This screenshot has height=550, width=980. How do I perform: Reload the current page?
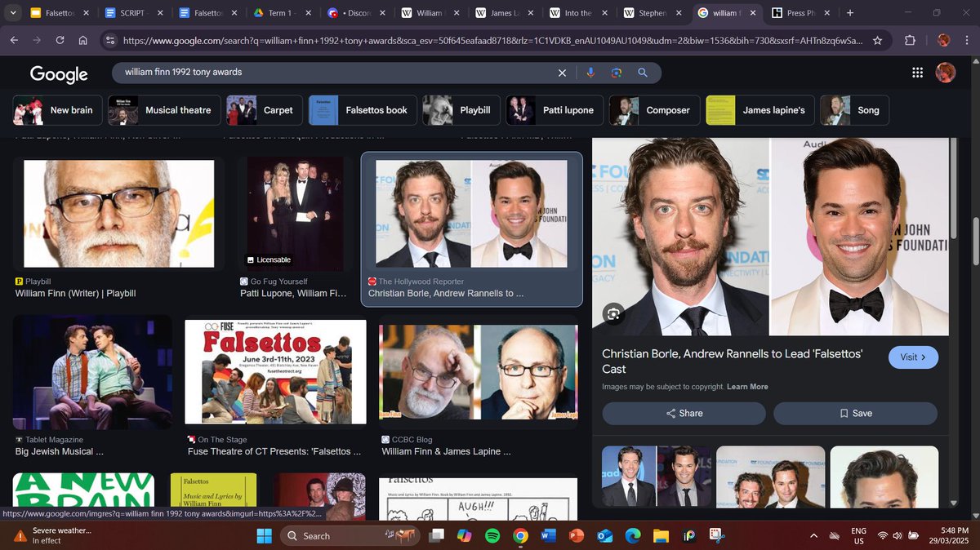(x=59, y=40)
